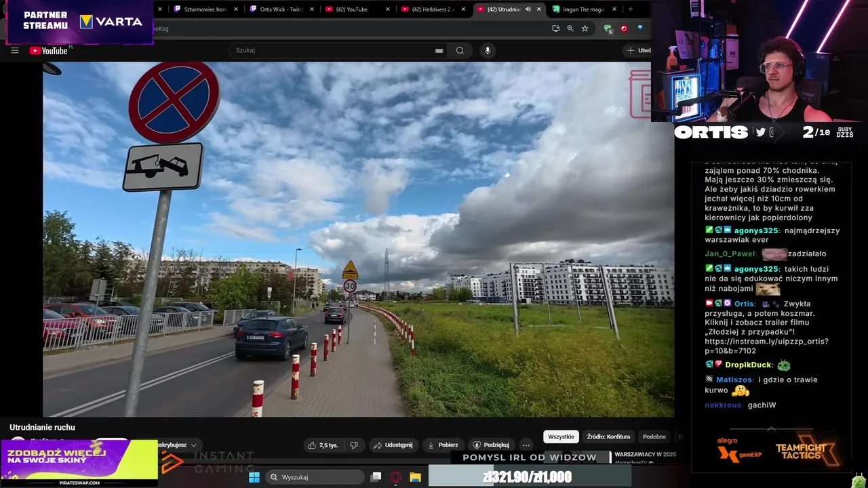Select the Źródło: Konfitura filter chip
The height and width of the screenshot is (488, 868).
pyautogui.click(x=608, y=436)
